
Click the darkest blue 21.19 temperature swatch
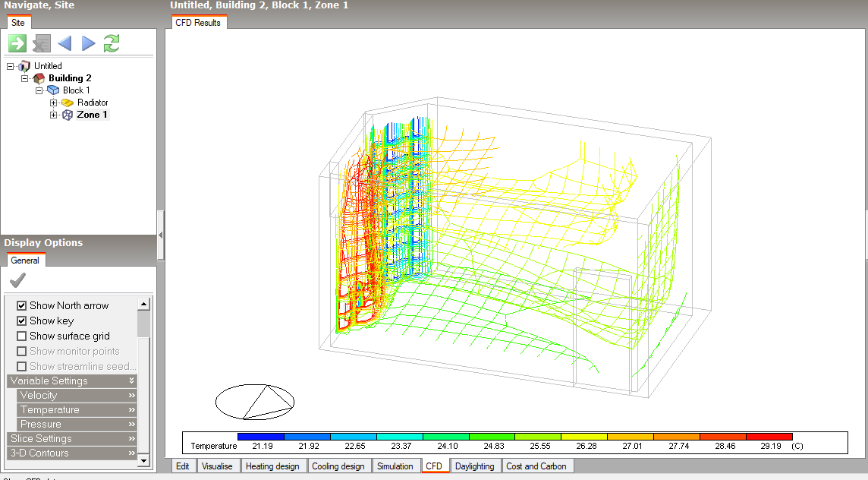(261, 437)
